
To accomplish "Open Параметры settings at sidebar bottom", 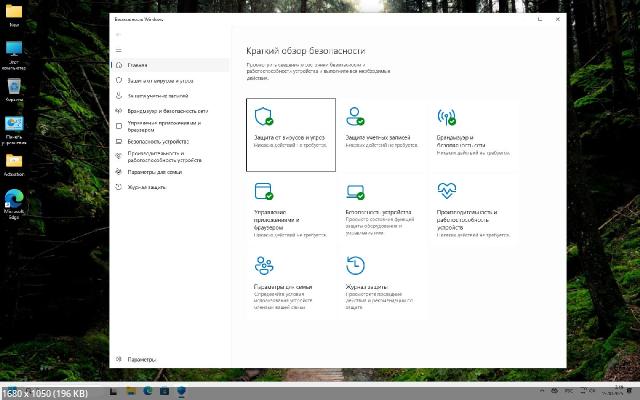I will (141, 359).
